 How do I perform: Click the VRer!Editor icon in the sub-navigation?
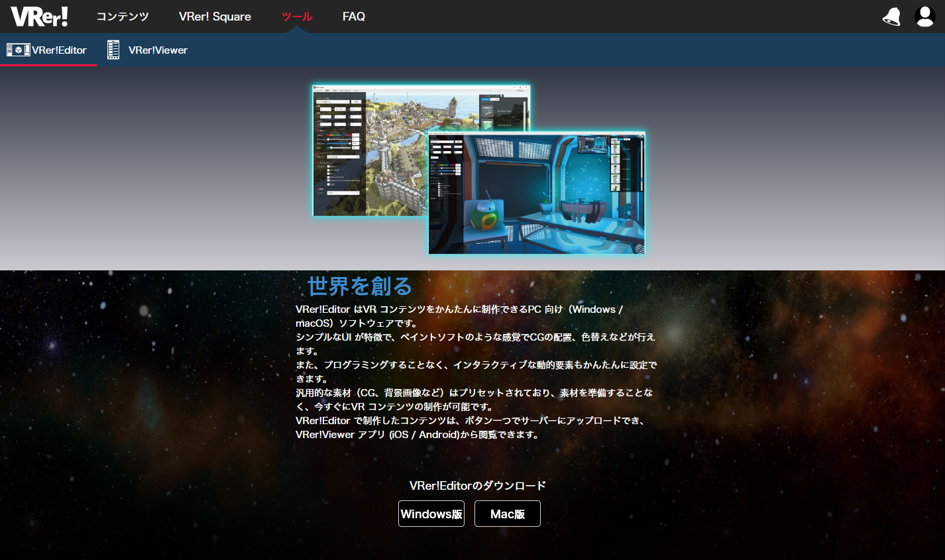pos(18,50)
